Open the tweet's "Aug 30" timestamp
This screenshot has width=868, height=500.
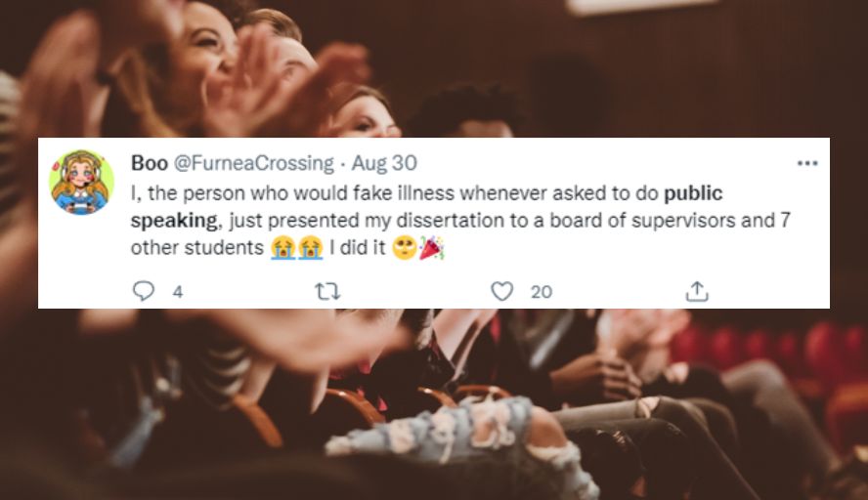383,162
